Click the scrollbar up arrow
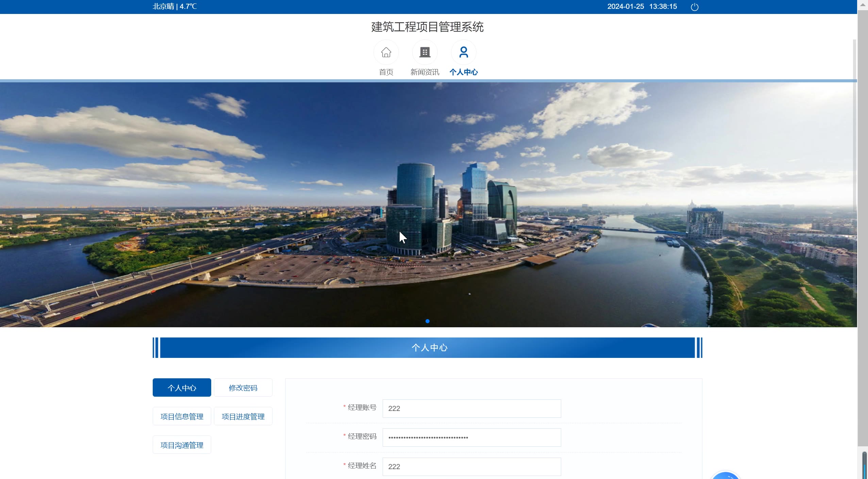 [x=863, y=5]
